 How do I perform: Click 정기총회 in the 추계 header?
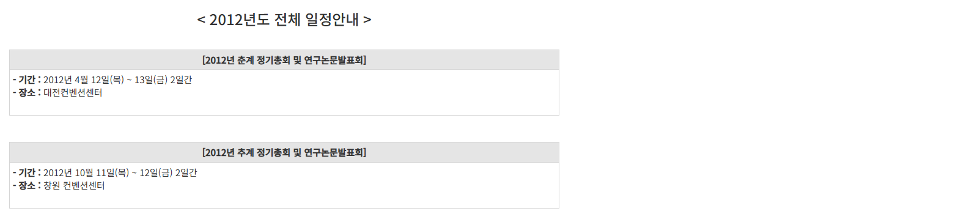point(273,152)
